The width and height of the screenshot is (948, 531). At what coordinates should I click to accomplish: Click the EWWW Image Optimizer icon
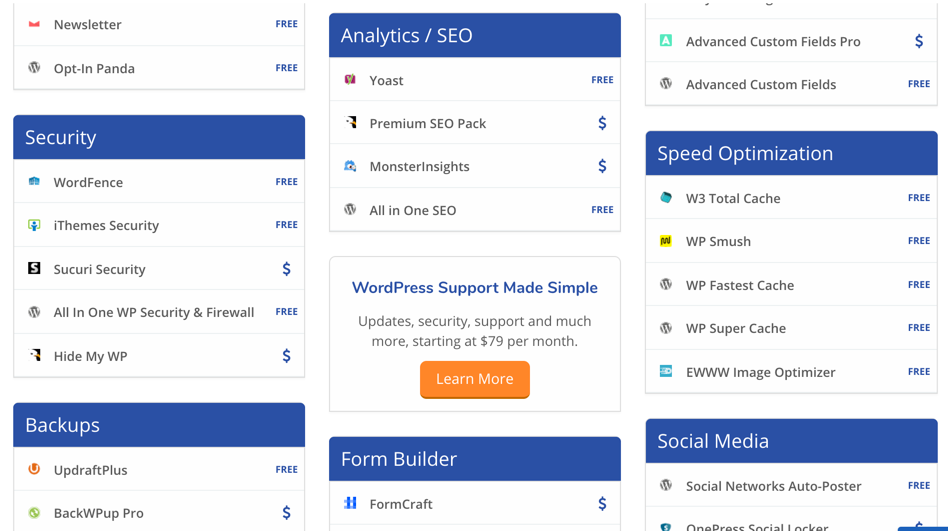[x=666, y=371]
